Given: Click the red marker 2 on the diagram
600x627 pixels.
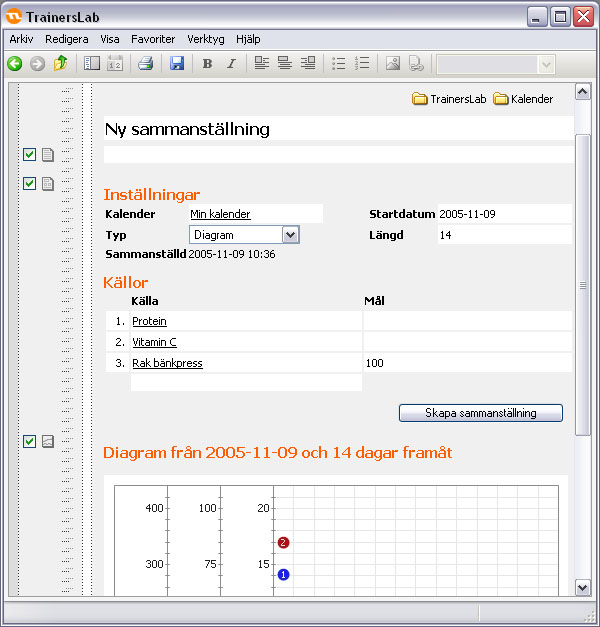Looking at the screenshot, I should 284,543.
